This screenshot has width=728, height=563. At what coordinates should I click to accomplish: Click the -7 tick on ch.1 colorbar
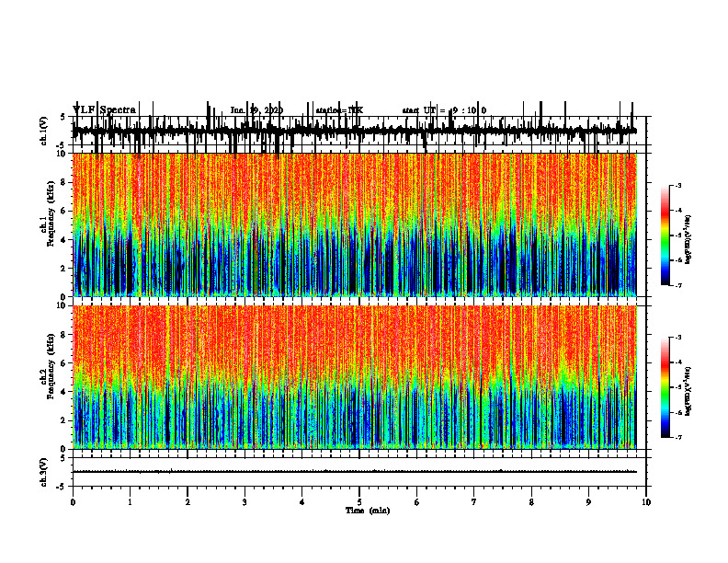[677, 285]
